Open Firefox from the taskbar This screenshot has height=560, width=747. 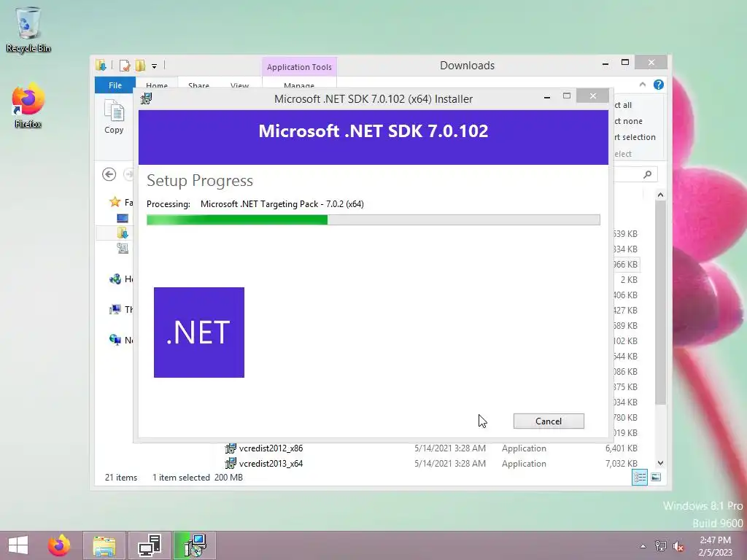point(59,545)
